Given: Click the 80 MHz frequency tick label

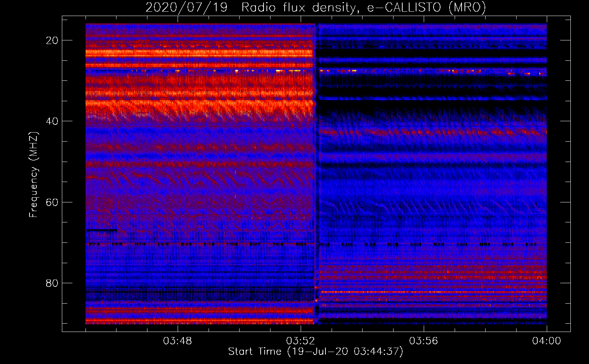Looking at the screenshot, I should tap(52, 283).
